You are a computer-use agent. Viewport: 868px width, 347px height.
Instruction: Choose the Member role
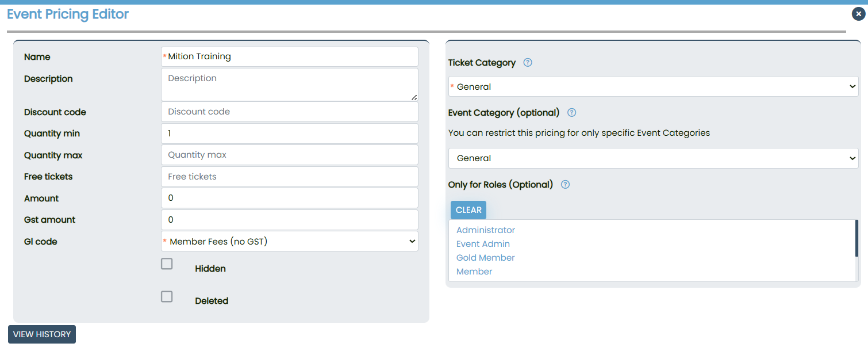pyautogui.click(x=474, y=272)
